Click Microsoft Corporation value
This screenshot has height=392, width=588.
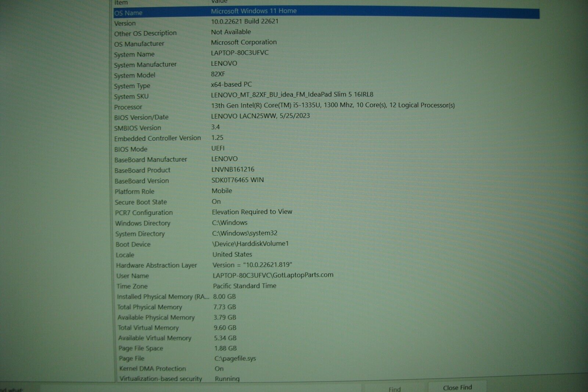244,42
